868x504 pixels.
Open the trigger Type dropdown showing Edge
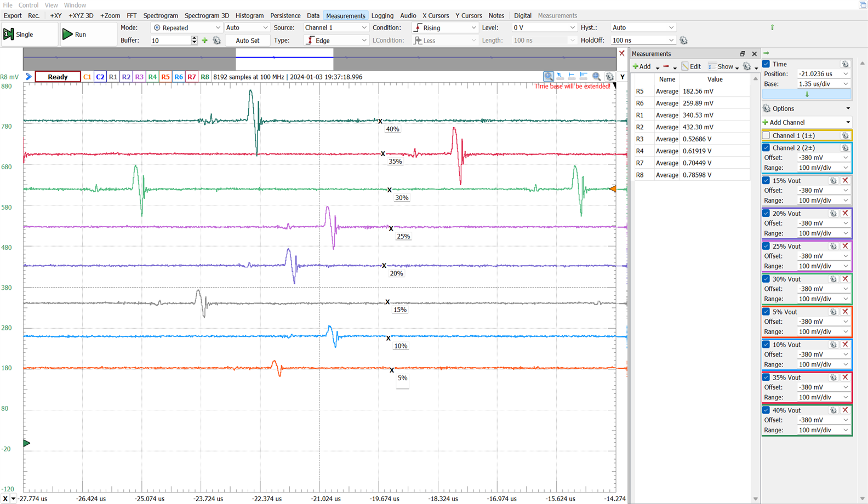[336, 41]
